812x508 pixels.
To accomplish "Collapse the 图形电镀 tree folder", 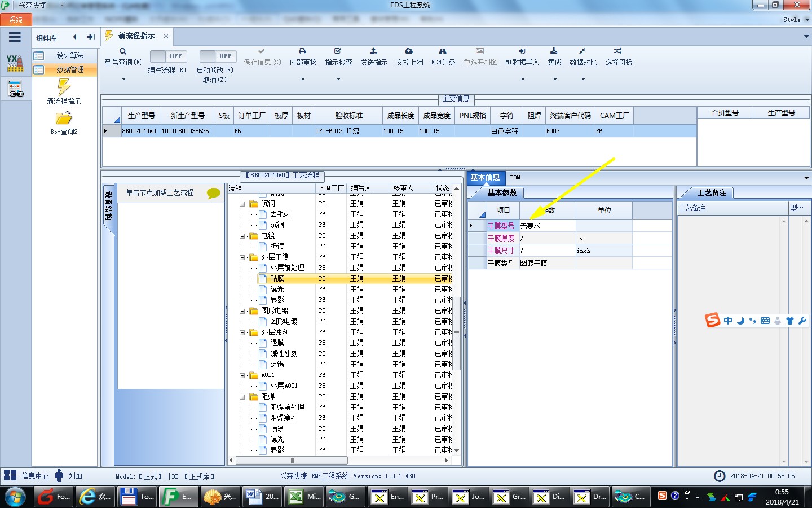I will pos(242,311).
